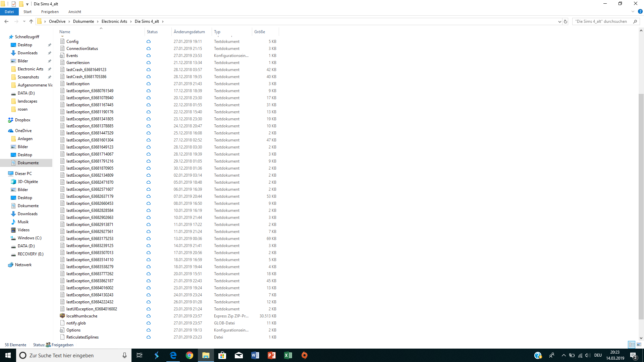Click the vertical scrollbar down arrow
Screen dimensions: 644x362
click(641, 338)
